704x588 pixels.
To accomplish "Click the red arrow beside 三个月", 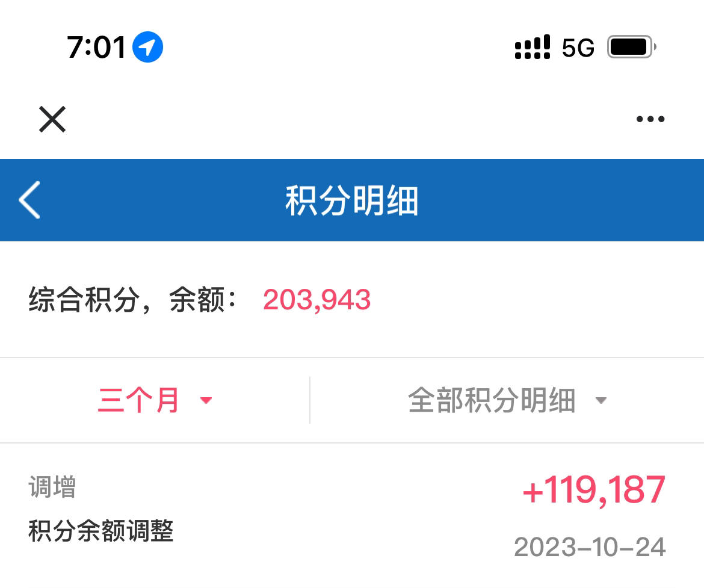I will click(x=206, y=400).
